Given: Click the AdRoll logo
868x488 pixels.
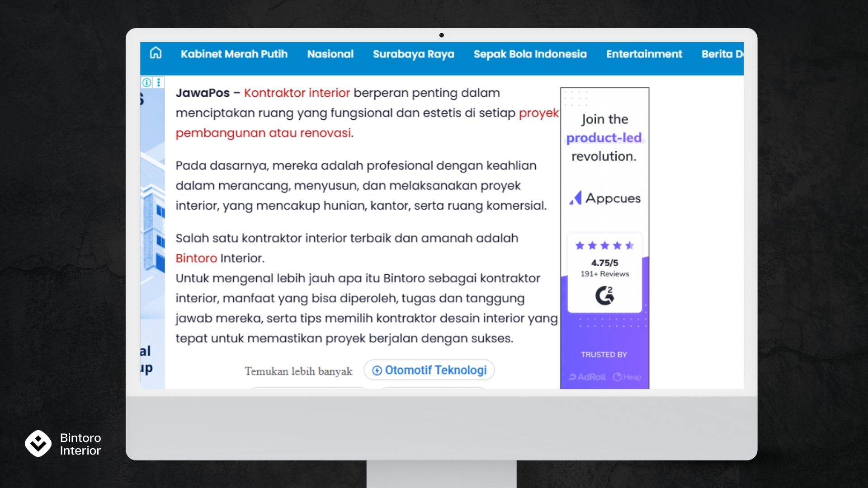Looking at the screenshot, I should [587, 377].
